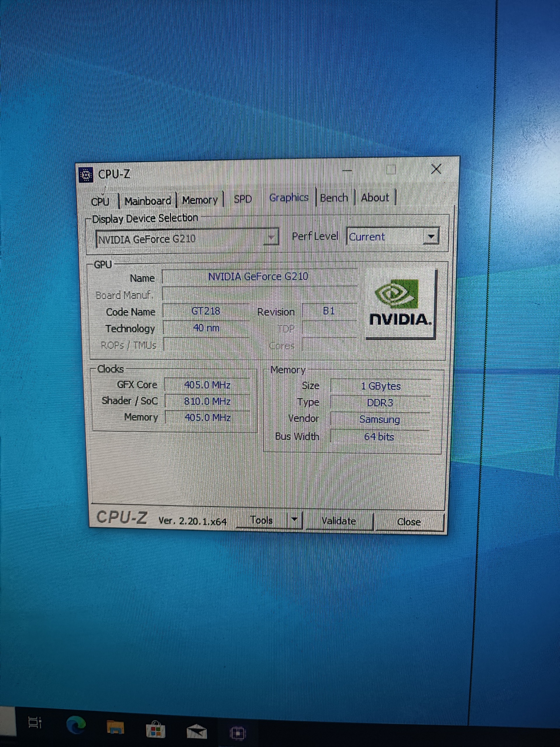
Task: Switch to the CPU tab
Action: tap(100, 202)
